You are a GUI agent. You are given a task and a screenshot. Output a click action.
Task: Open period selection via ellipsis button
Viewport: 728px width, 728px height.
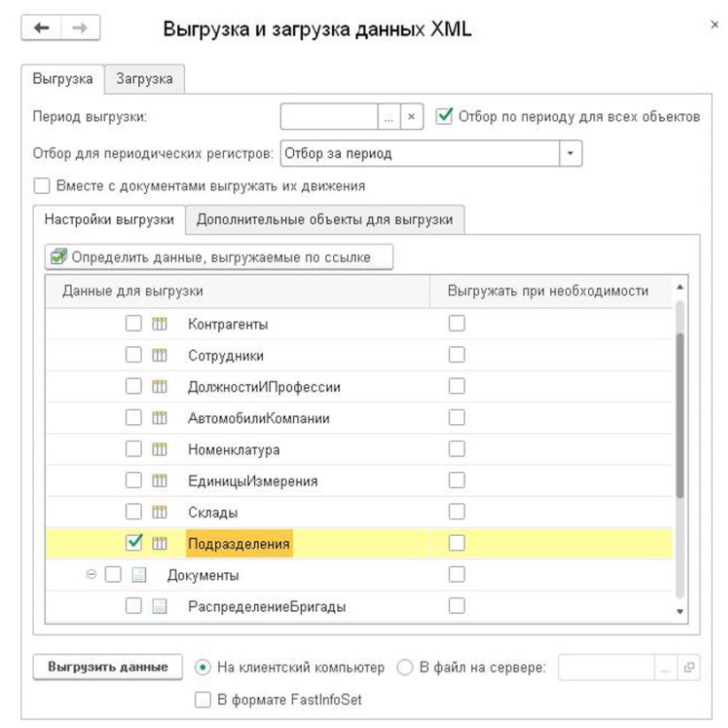click(x=390, y=117)
